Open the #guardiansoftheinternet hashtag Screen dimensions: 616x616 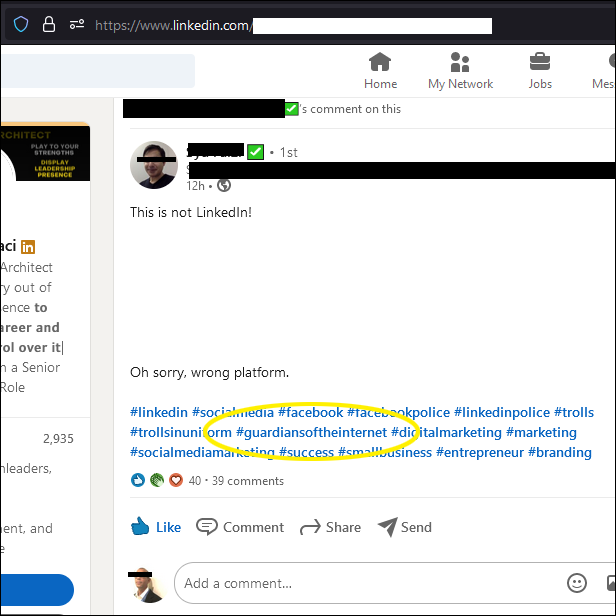311,432
